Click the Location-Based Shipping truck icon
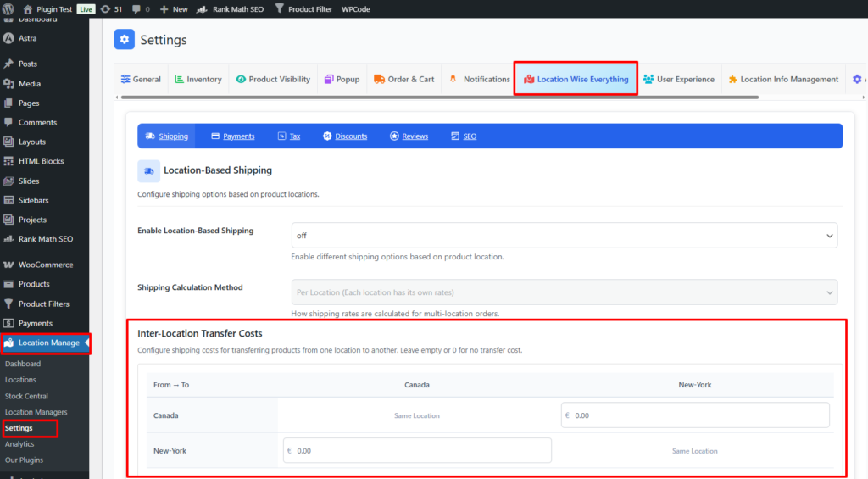This screenshot has width=868, height=479. coord(148,170)
